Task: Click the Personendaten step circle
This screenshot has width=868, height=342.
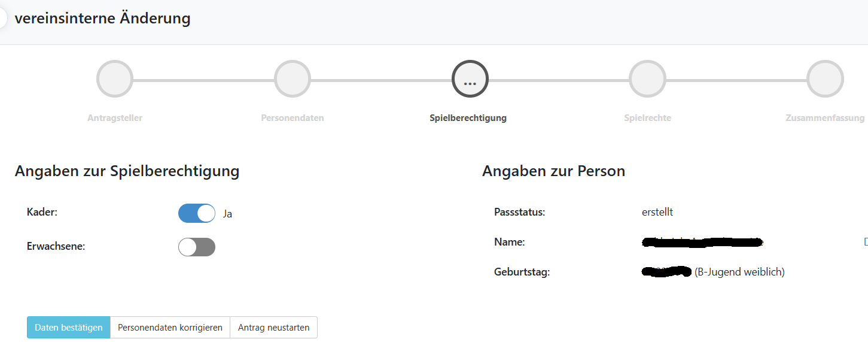Action: tap(292, 79)
